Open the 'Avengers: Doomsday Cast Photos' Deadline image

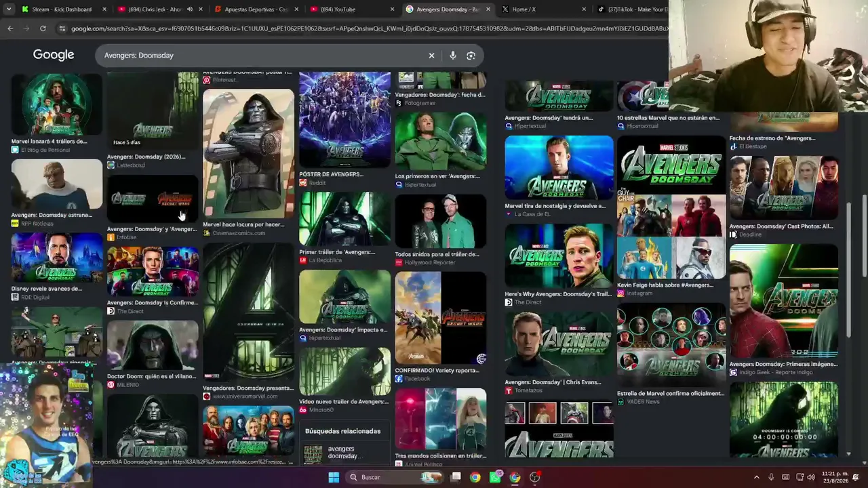click(x=784, y=188)
